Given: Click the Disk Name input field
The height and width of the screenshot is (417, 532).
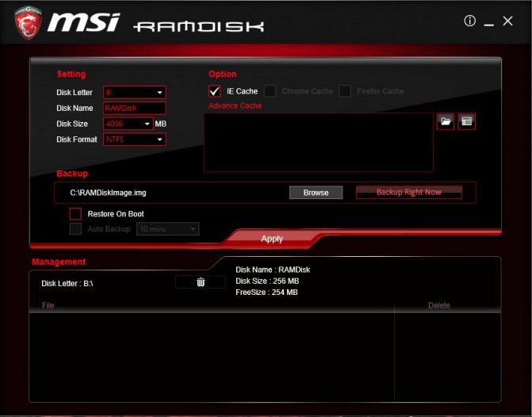Looking at the screenshot, I should 134,108.
